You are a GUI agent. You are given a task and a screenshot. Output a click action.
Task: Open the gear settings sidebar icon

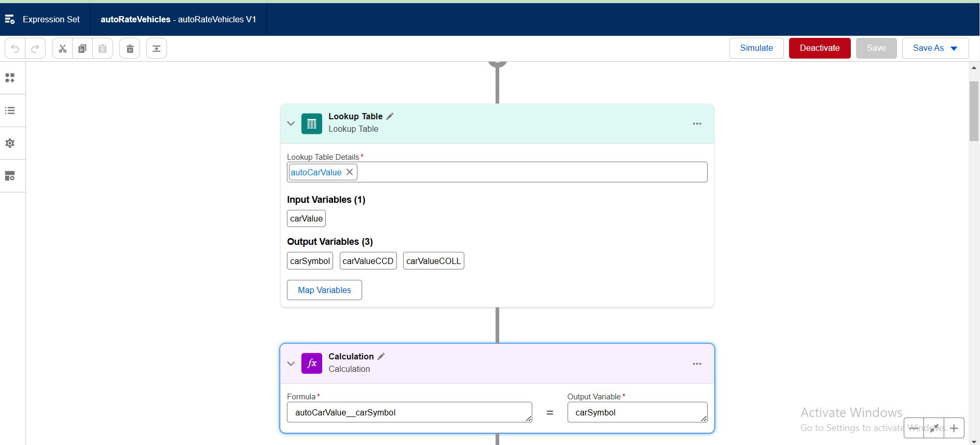10,143
